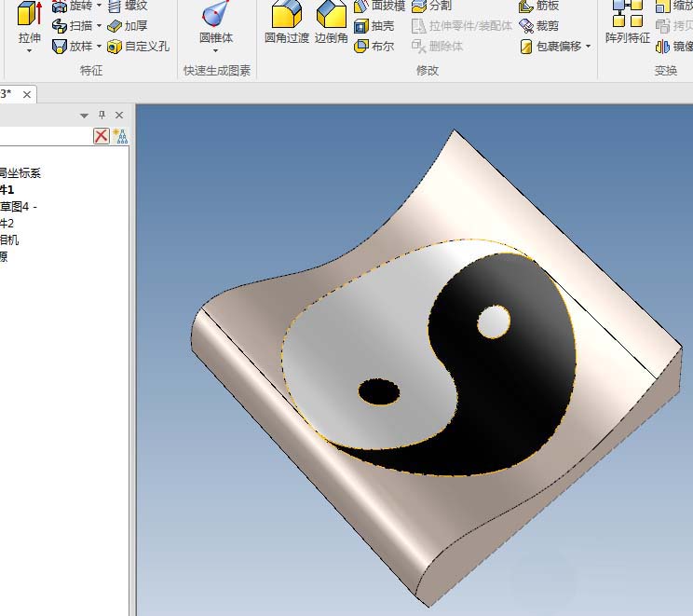Viewport: 693px width, 616px height.
Task: Toggle the panel pin button
Action: pyautogui.click(x=102, y=115)
